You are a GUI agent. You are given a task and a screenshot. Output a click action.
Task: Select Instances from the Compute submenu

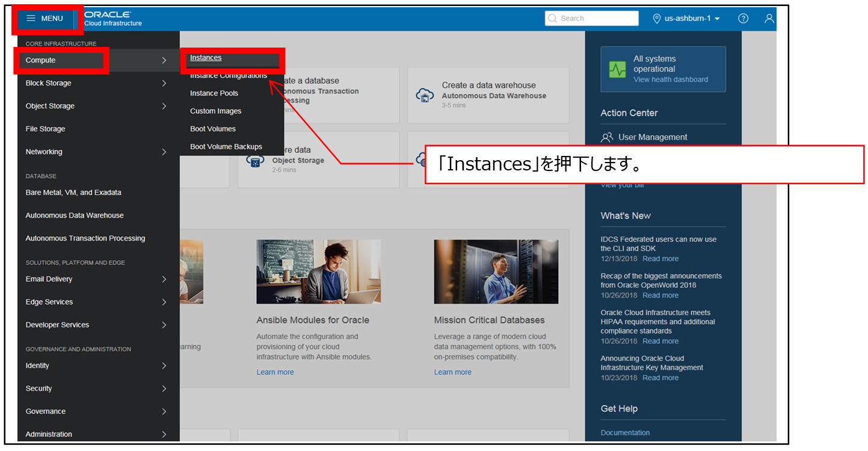click(x=206, y=58)
